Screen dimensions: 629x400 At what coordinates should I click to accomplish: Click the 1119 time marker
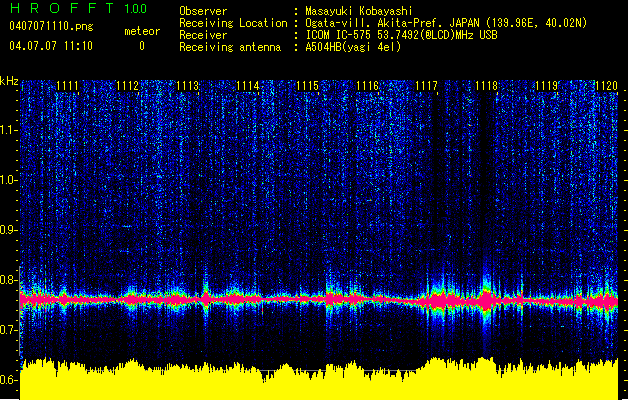point(547,86)
